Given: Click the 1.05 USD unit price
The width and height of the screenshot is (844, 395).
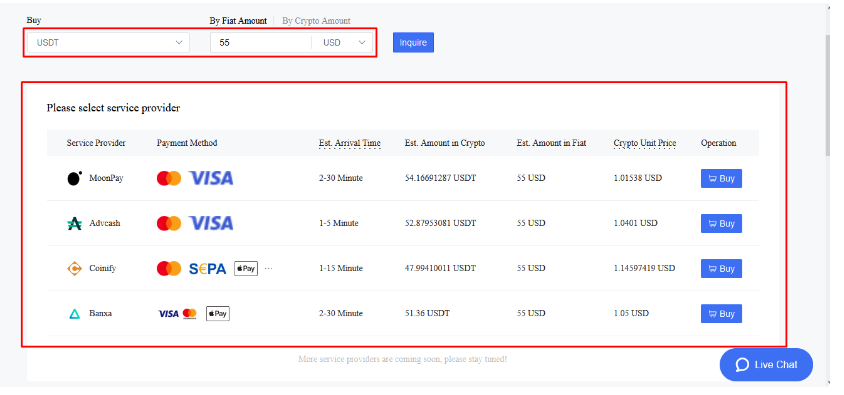Looking at the screenshot, I should [631, 313].
